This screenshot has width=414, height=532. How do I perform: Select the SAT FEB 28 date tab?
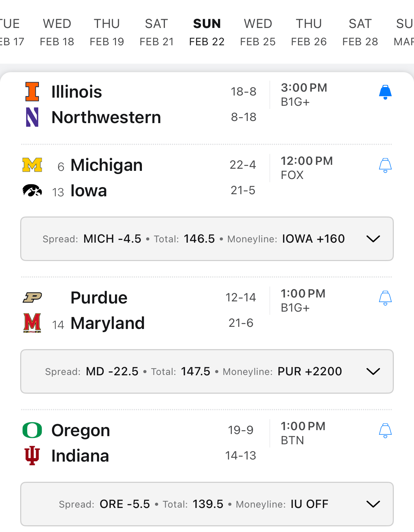click(360, 32)
